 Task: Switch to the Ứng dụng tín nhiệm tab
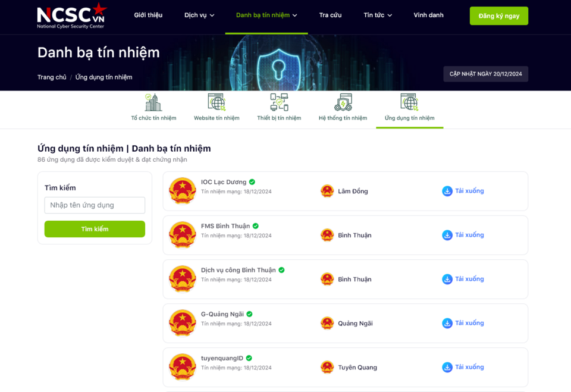[410, 118]
